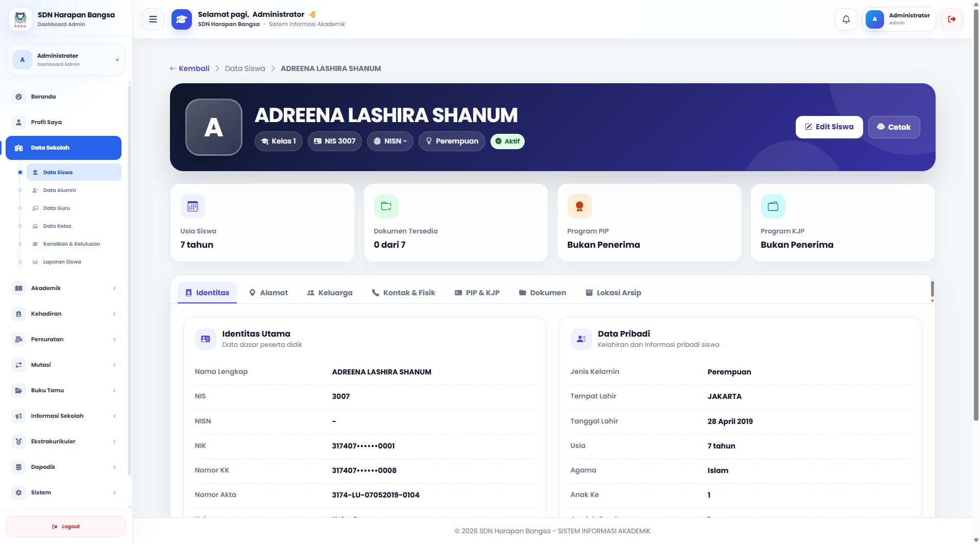This screenshot has height=544, width=980.
Task: Expand the Dapodik menu
Action: click(x=63, y=467)
